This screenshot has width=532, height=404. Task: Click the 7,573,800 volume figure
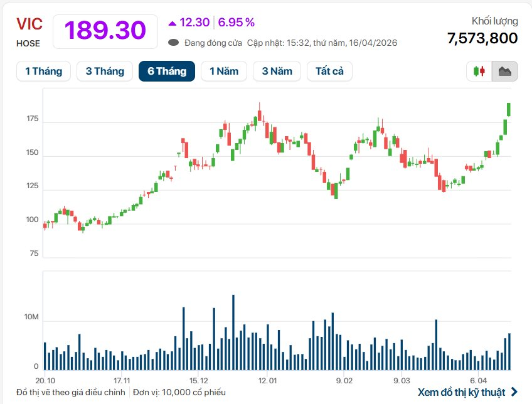pyautogui.click(x=482, y=38)
